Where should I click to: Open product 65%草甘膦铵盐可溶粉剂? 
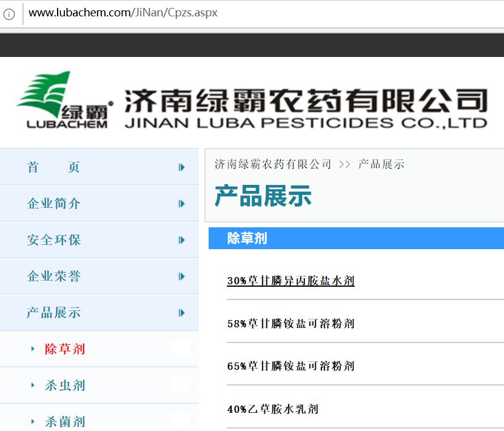coord(291,366)
